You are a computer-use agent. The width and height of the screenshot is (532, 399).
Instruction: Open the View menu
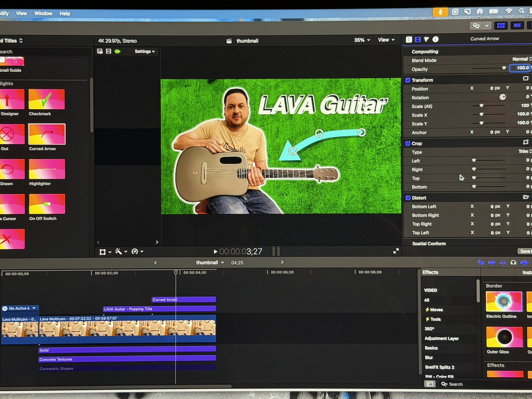click(x=22, y=14)
